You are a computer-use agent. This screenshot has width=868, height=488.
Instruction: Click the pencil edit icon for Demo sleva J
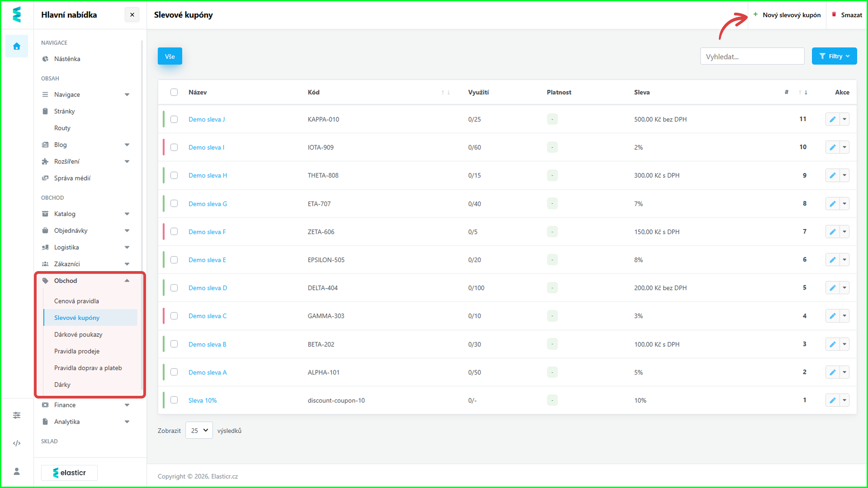tap(832, 119)
